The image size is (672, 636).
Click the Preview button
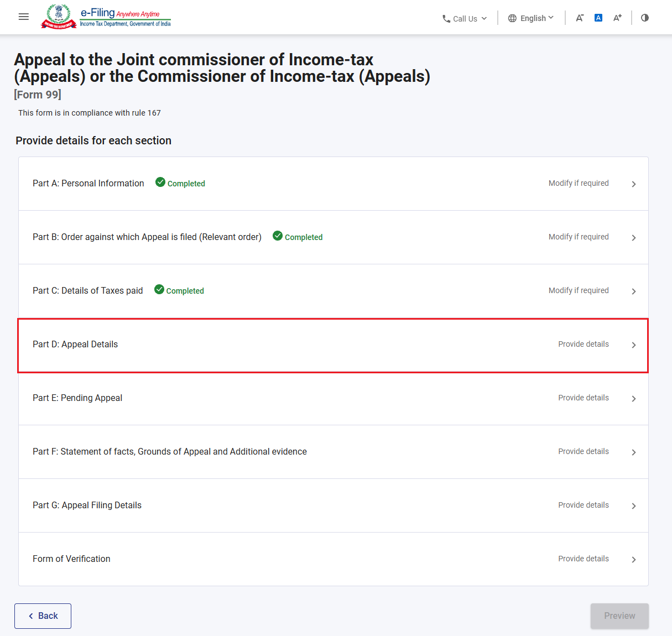coord(619,616)
